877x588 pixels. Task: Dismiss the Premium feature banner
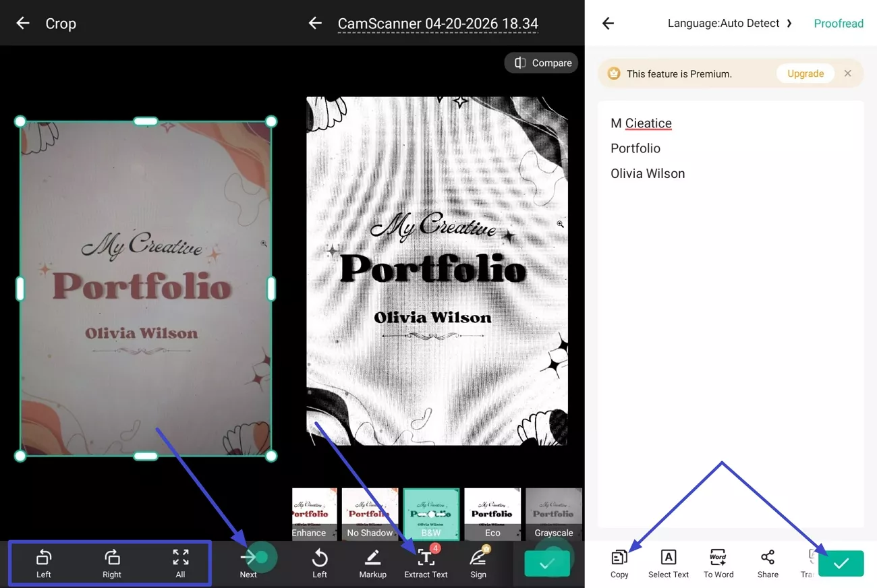[848, 73]
